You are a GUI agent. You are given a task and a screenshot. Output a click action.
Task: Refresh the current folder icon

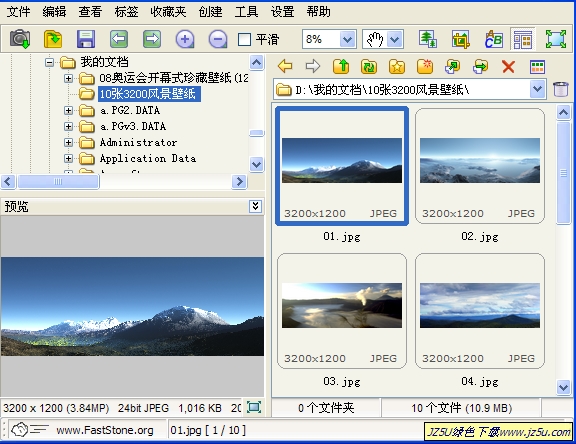coord(369,66)
